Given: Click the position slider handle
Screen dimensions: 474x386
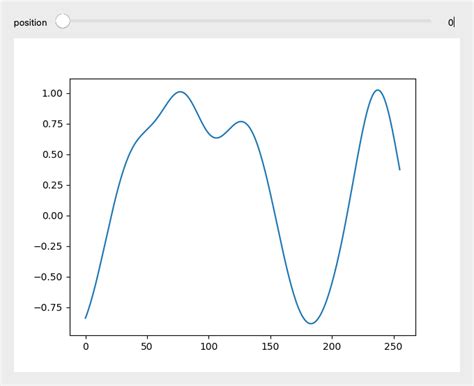Looking at the screenshot, I should [63, 22].
